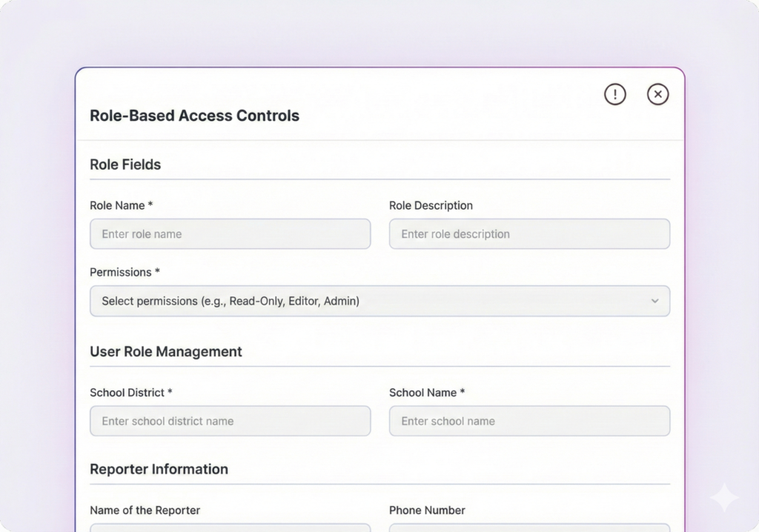This screenshot has height=532, width=759.
Task: Select the school district name field
Action: (230, 421)
